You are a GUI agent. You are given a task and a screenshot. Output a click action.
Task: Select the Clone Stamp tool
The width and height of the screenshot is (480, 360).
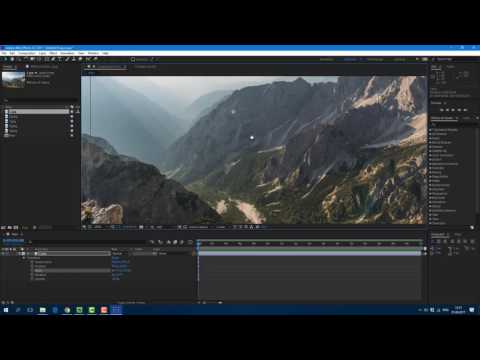click(x=74, y=59)
